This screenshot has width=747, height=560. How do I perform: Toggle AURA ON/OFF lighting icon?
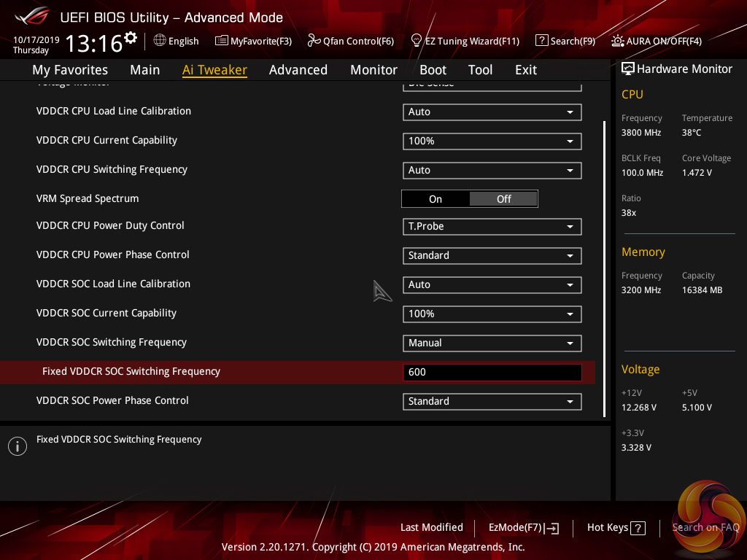coord(618,41)
